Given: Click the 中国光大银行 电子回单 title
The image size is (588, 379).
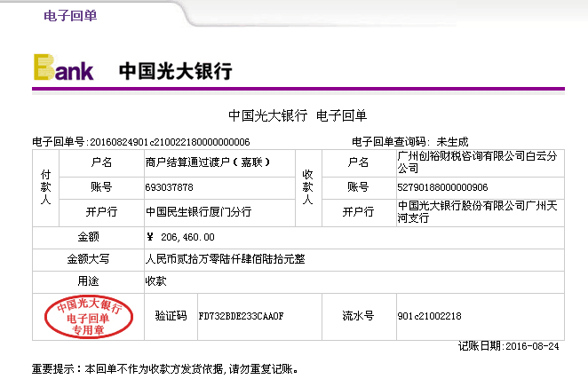Looking at the screenshot, I should click(x=297, y=115).
